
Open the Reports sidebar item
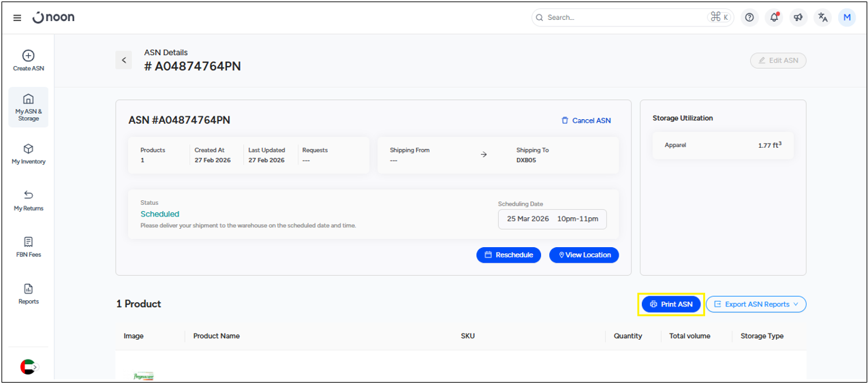(29, 294)
